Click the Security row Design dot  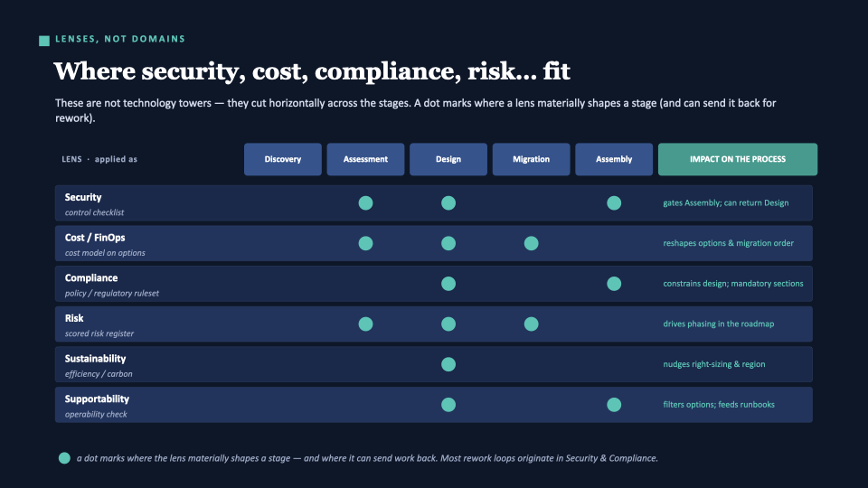click(448, 203)
